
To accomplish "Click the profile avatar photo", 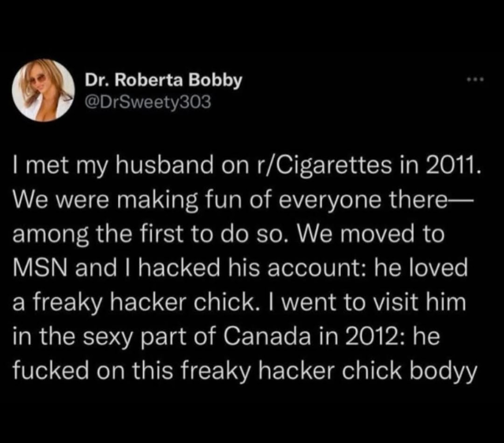I will (44, 90).
